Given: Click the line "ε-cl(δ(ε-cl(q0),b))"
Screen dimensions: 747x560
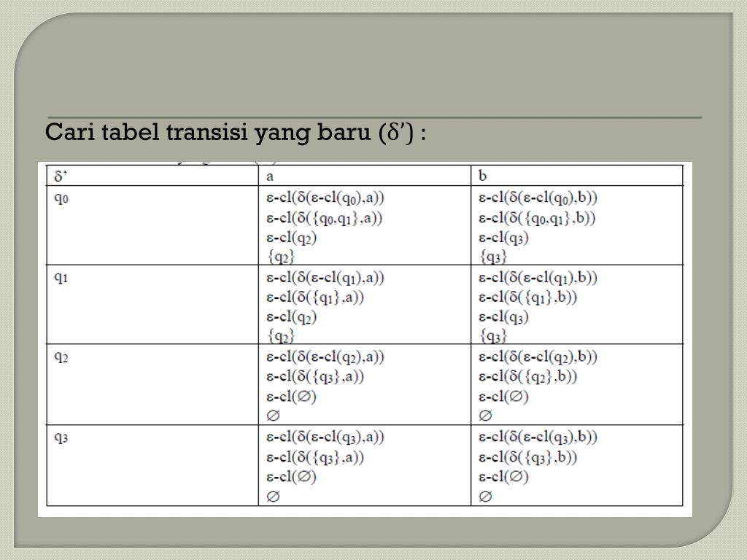Looking at the screenshot, I should click(x=538, y=198).
